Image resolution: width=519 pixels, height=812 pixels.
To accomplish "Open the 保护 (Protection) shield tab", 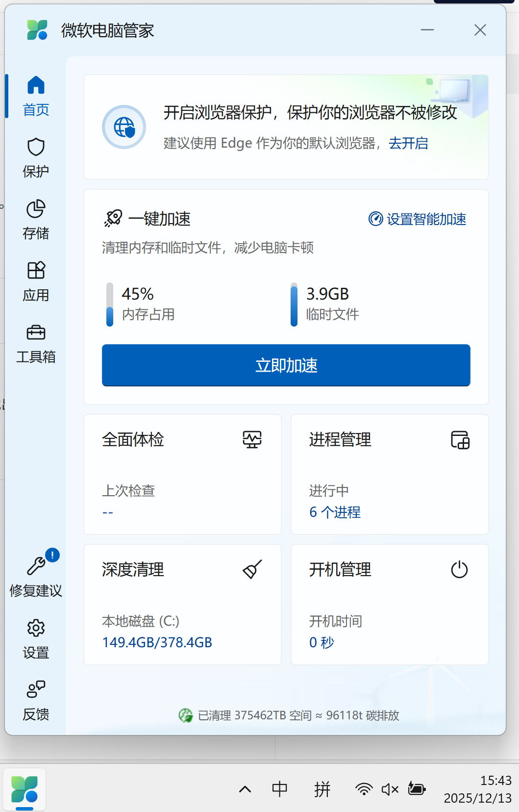I will pos(36,158).
